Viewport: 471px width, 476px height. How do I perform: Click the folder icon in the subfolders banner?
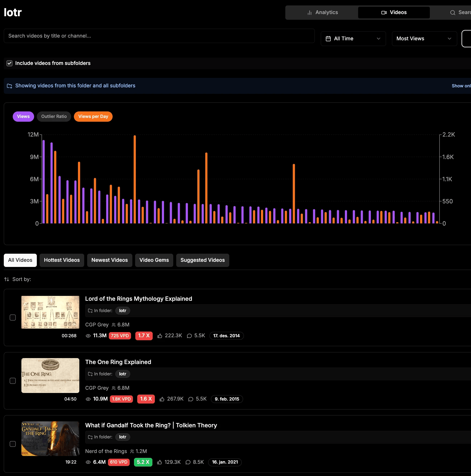pos(9,86)
